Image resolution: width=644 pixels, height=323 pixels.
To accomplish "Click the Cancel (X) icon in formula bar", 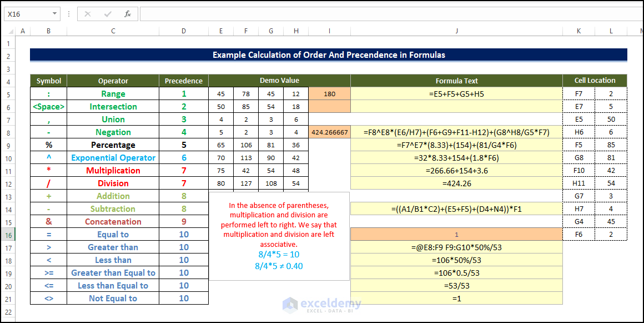I will click(x=87, y=13).
